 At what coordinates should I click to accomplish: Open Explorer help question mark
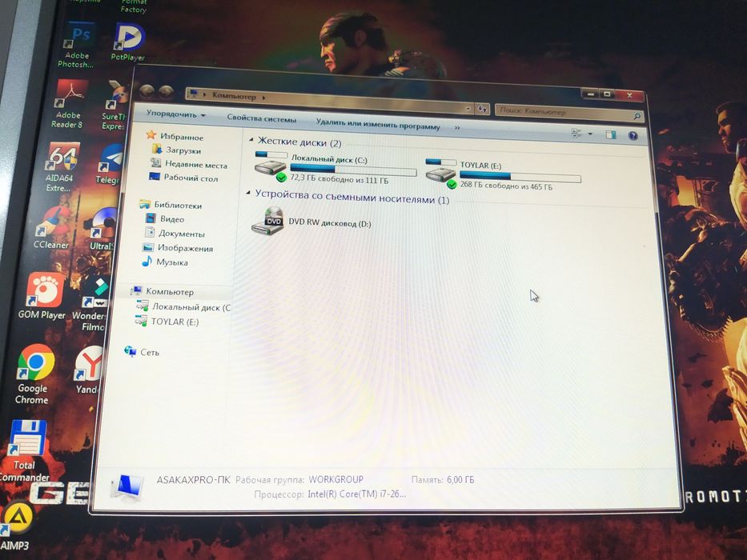633,136
